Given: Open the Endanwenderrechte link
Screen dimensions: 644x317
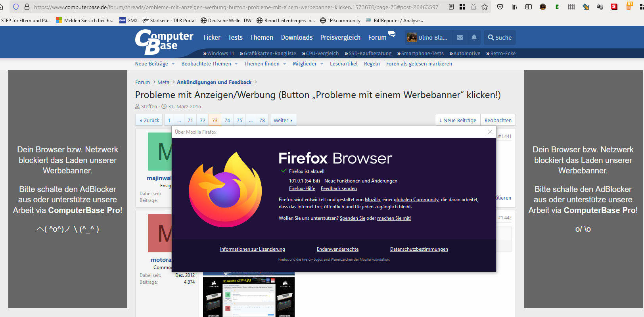Looking at the screenshot, I should tap(337, 249).
